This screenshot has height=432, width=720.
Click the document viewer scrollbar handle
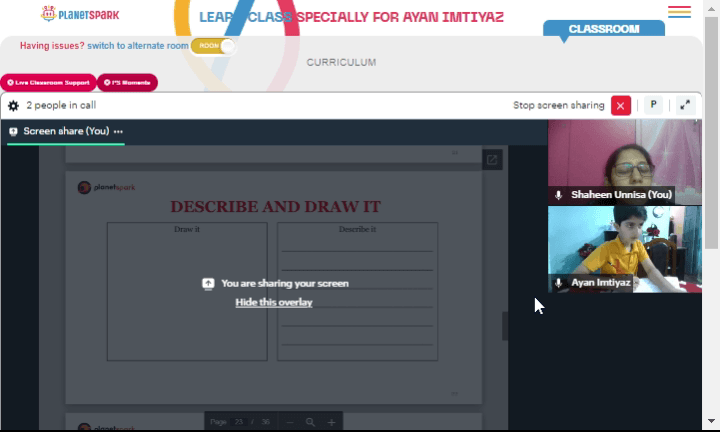pos(505,326)
